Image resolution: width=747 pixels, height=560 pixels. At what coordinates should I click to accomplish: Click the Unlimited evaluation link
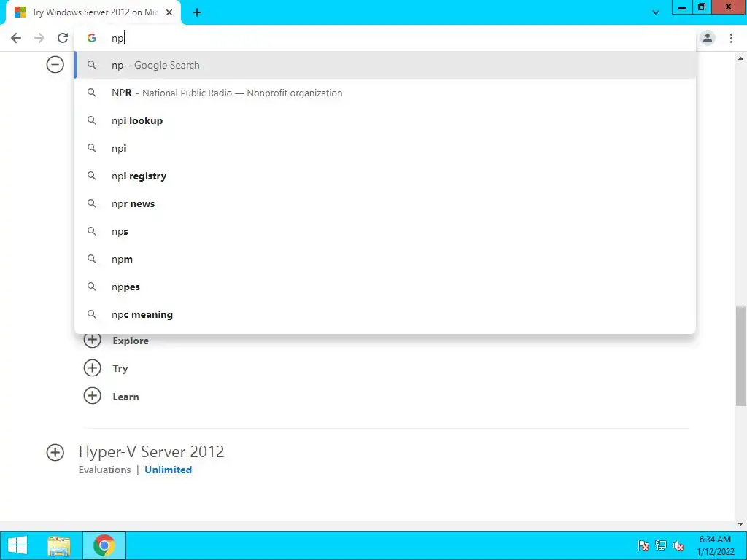[169, 470]
